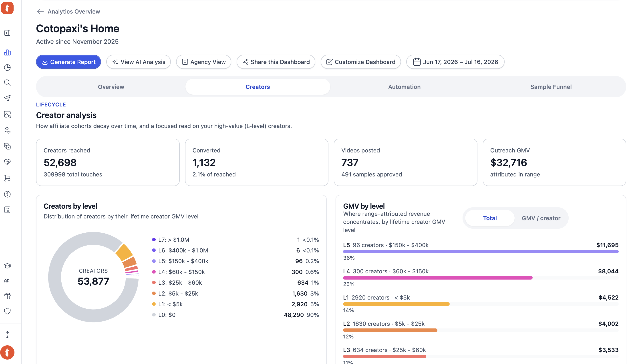The image size is (636, 364).
Task: Click the L5 purple GMV progress bar
Action: (x=480, y=252)
